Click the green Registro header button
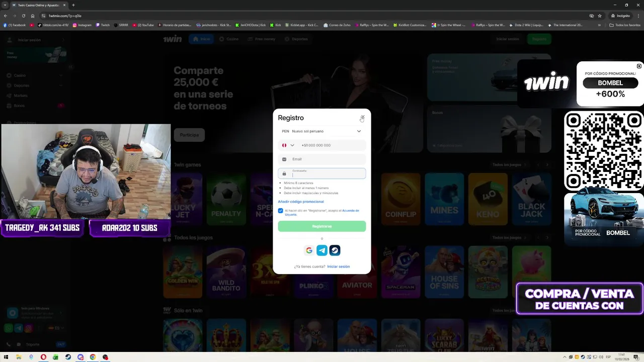The image size is (644, 362). 539,39
